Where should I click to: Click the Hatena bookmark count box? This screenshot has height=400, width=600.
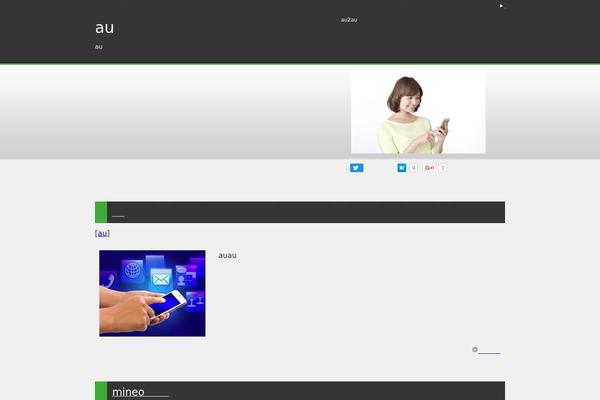coord(413,168)
